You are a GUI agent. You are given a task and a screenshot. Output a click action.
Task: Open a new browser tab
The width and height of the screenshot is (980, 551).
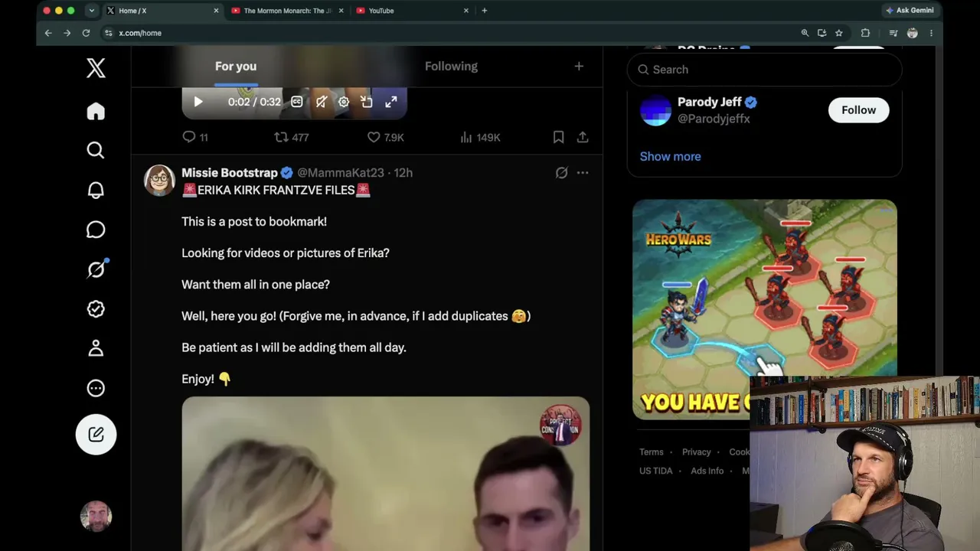point(485,11)
